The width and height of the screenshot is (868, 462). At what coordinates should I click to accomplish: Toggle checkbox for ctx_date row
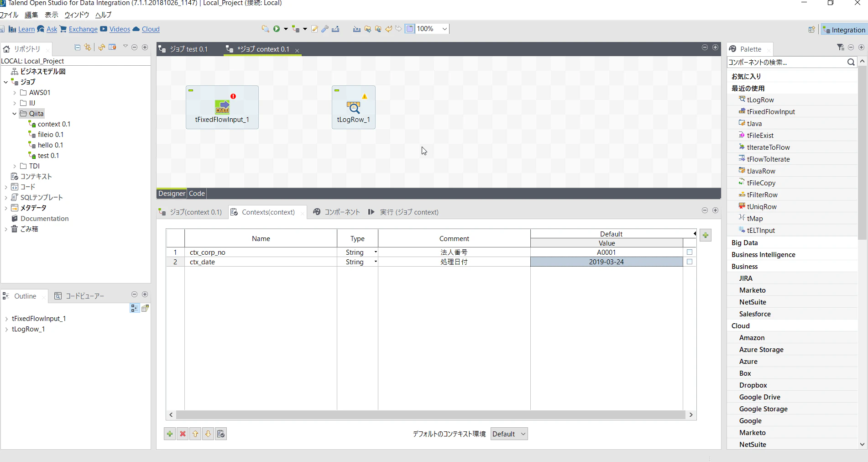point(690,262)
